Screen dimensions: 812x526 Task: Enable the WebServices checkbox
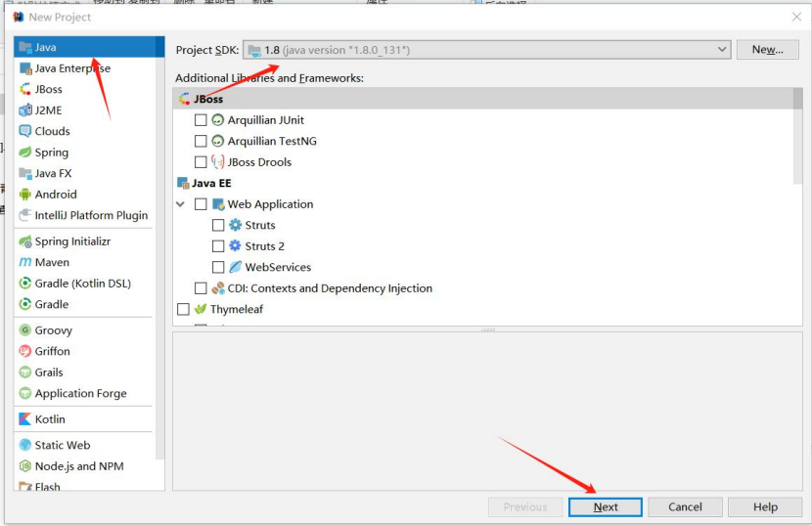coord(218,267)
